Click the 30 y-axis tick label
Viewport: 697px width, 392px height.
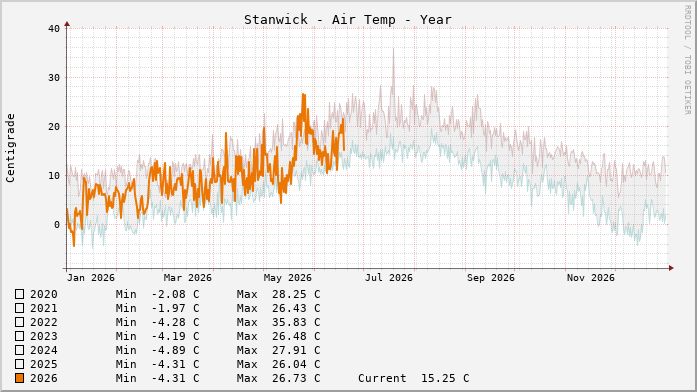point(54,78)
